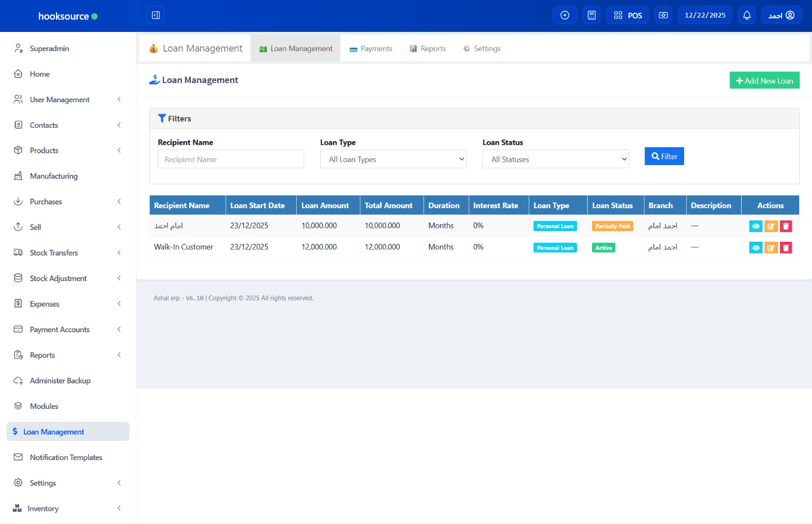Edit the Partially Paid loan row

(771, 226)
